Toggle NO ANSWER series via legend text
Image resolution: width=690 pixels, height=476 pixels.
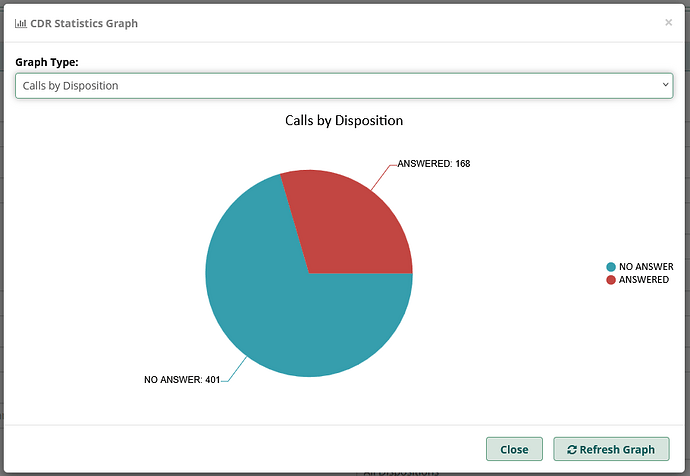[x=646, y=267]
